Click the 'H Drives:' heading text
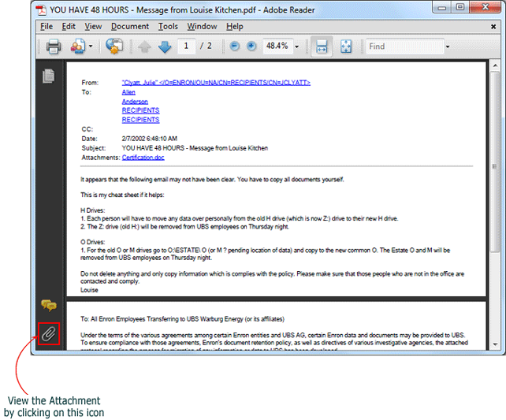 93,210
